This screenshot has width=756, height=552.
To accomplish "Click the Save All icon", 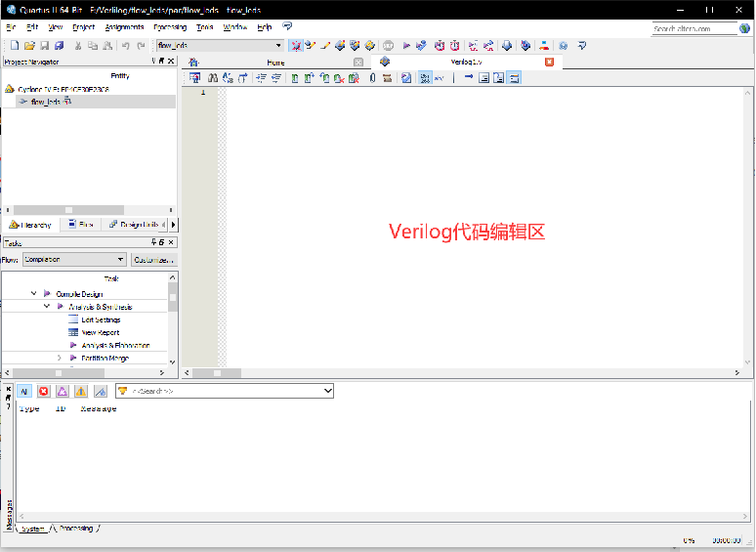I will tap(60, 45).
